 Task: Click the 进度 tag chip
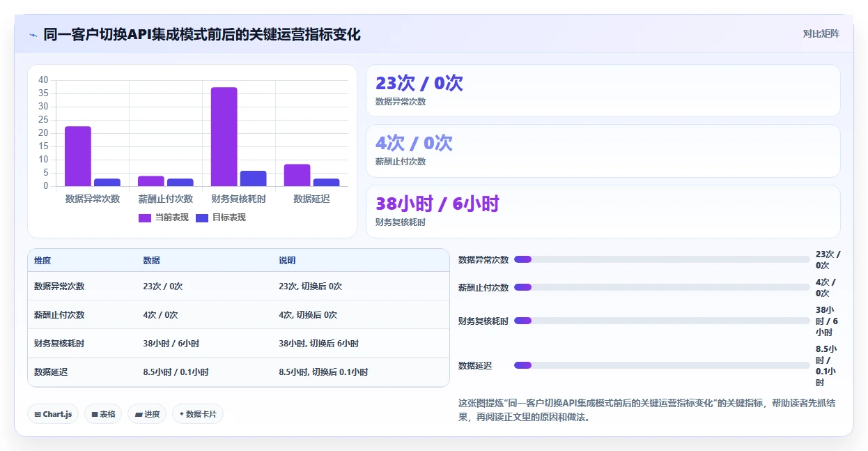click(147, 414)
